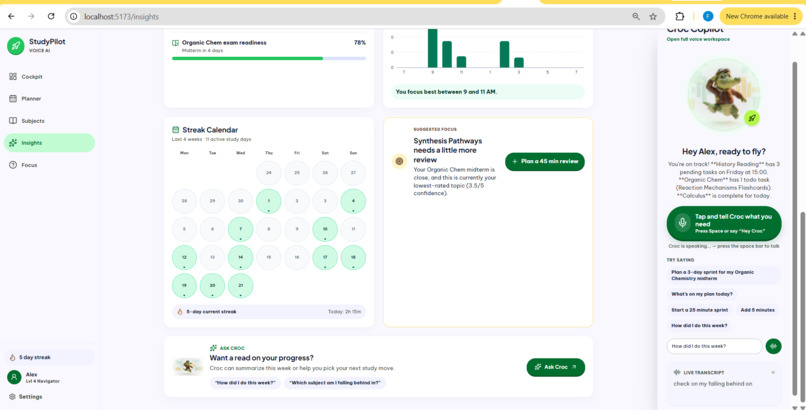Open the Focus sidebar page
This screenshot has width=806, height=410.
click(49, 165)
